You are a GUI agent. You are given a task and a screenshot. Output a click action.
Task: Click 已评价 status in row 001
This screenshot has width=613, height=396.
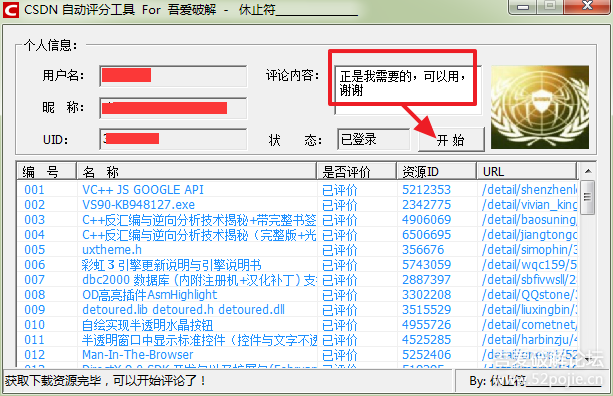pos(340,190)
